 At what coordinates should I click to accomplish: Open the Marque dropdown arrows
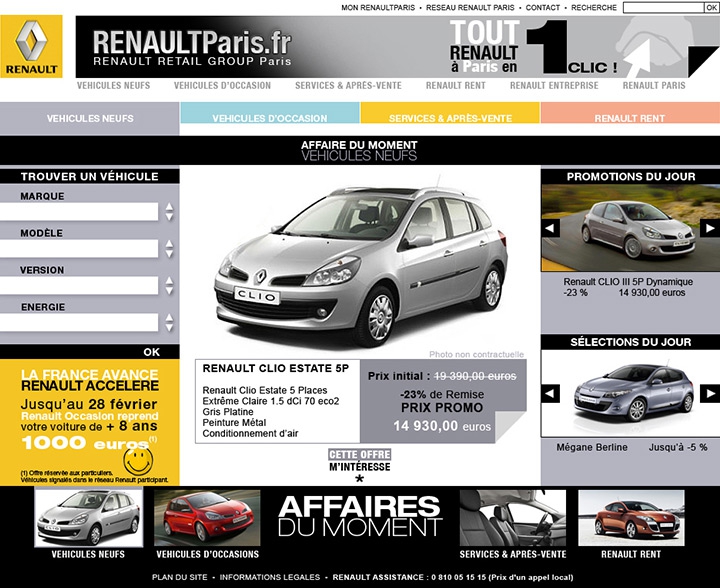point(169,212)
